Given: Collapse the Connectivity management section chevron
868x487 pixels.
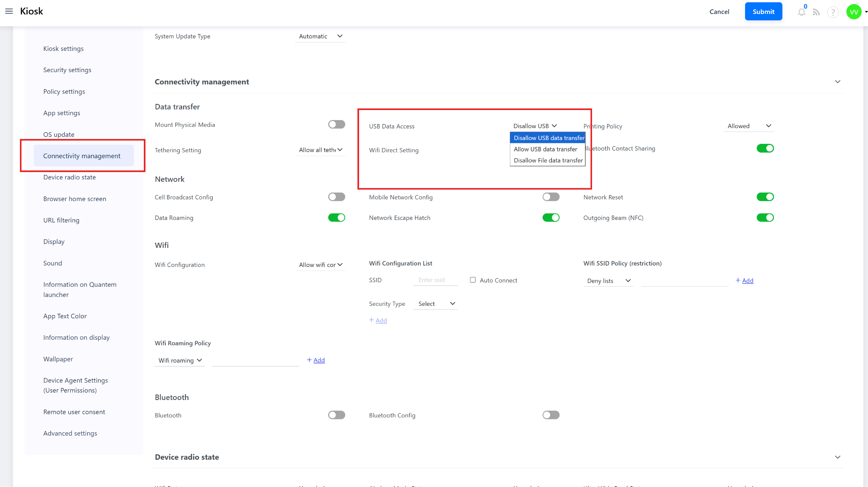Looking at the screenshot, I should coord(837,82).
